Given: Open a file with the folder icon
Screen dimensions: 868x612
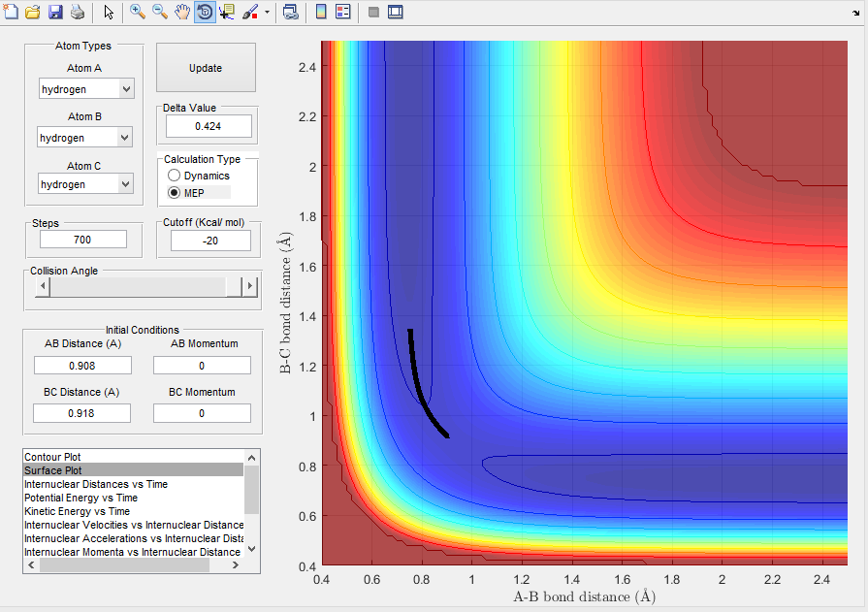Looking at the screenshot, I should pos(33,13).
